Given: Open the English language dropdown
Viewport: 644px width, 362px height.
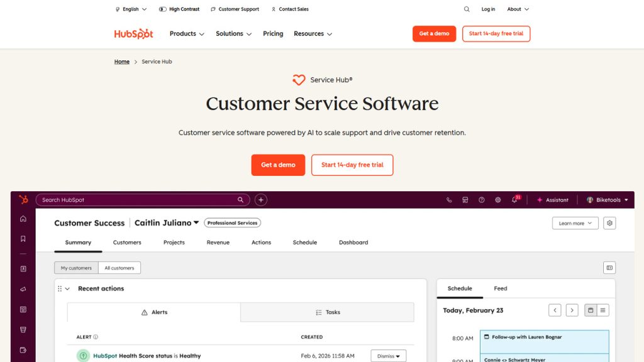Looking at the screenshot, I should click(131, 9).
